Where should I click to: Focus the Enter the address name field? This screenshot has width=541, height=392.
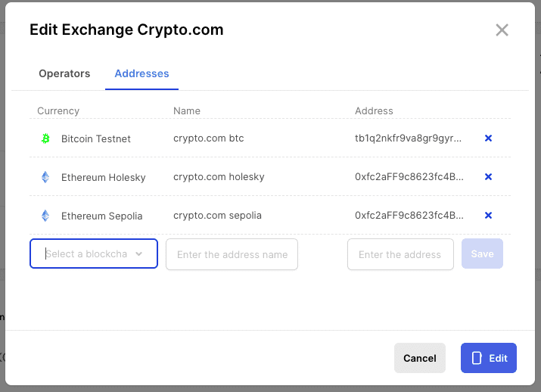(232, 254)
